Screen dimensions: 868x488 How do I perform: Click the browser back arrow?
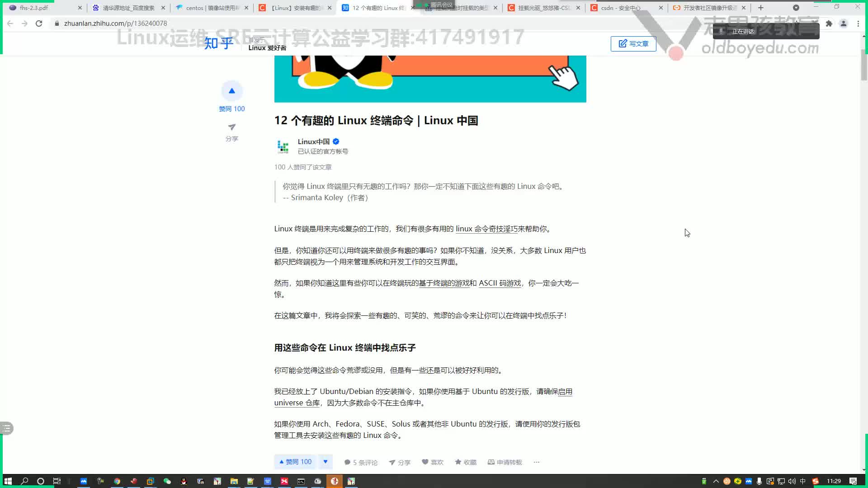[10, 23]
